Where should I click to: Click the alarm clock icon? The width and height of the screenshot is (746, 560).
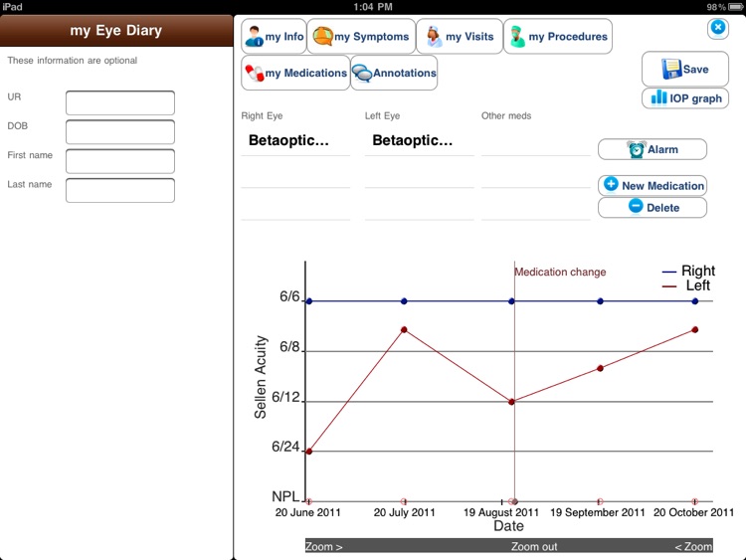click(637, 149)
